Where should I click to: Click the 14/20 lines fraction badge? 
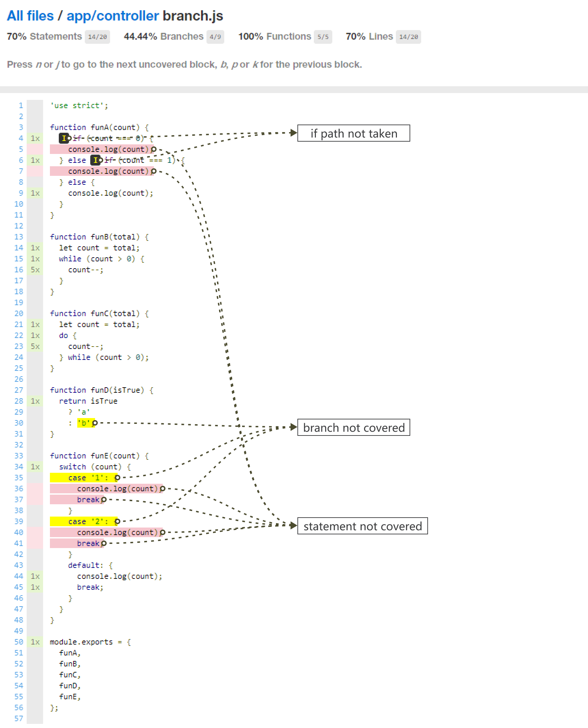(x=409, y=37)
